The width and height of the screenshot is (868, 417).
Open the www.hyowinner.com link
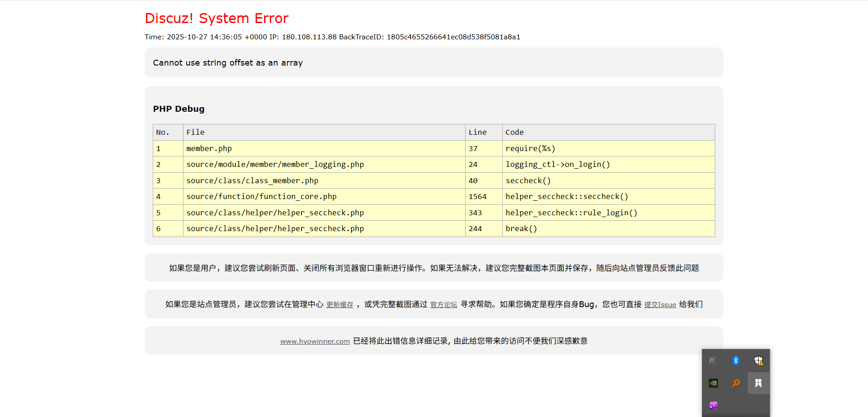[315, 341]
